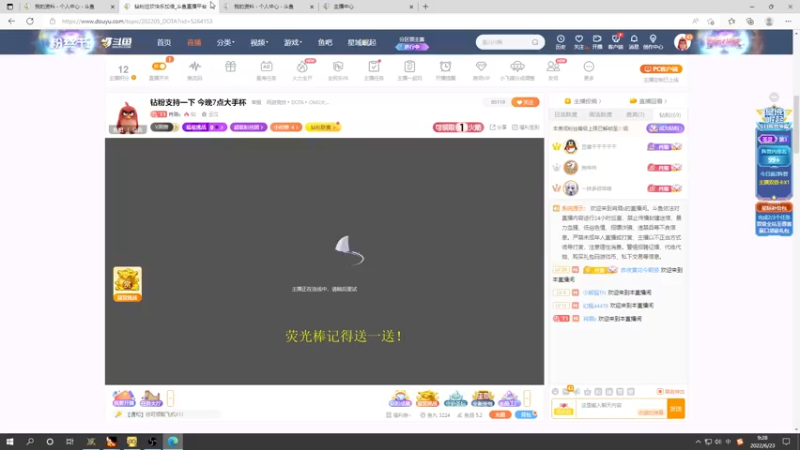
Task: Open the gift box icon in streamer toolbar
Action: point(231,66)
